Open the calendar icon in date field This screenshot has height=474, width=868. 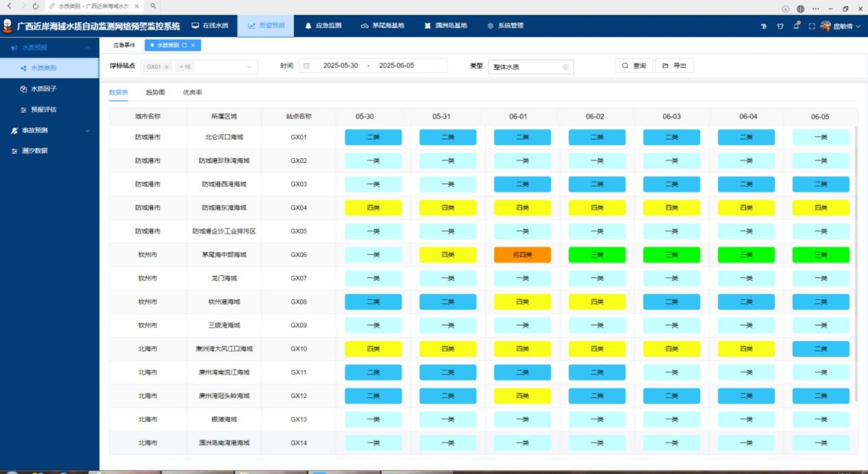coord(307,66)
